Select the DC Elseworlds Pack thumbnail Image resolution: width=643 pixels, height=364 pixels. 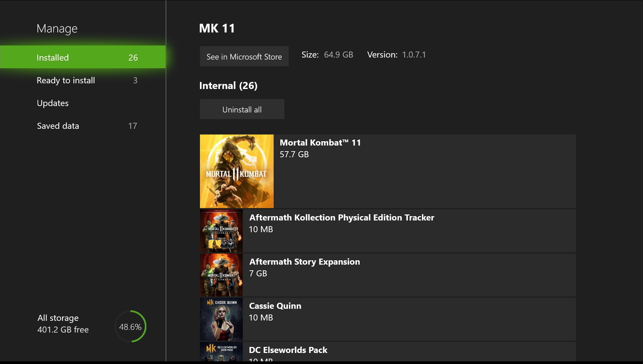(x=221, y=352)
